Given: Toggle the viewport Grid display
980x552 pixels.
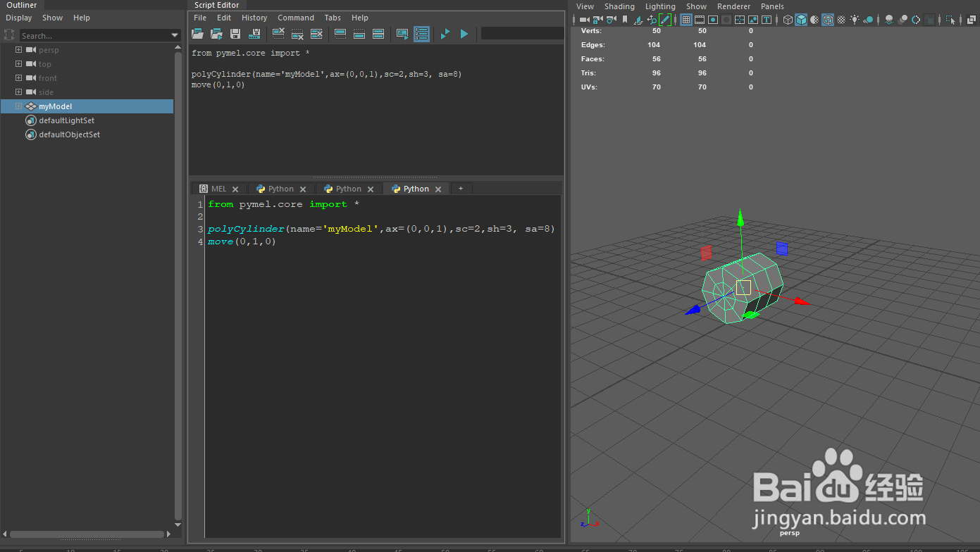Looking at the screenshot, I should click(x=686, y=20).
